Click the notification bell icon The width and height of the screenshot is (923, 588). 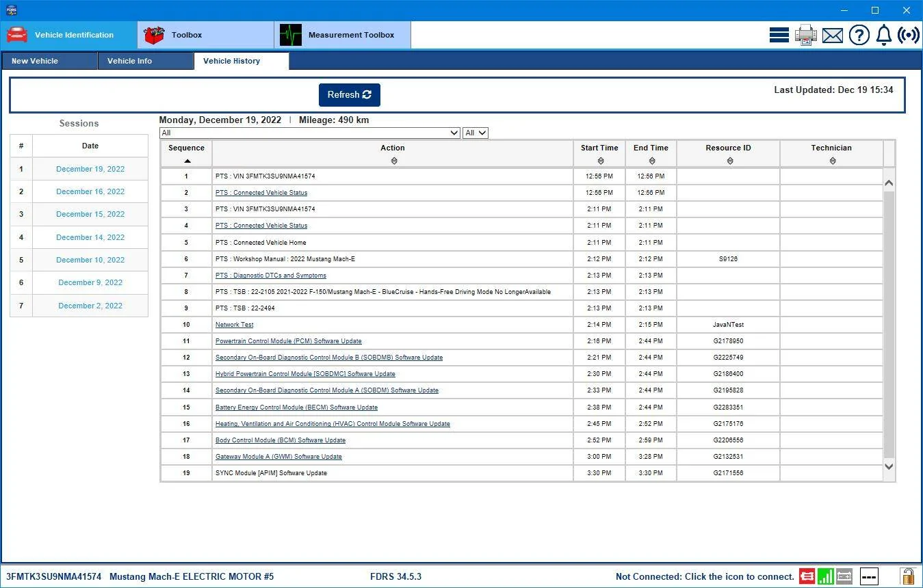pyautogui.click(x=884, y=35)
